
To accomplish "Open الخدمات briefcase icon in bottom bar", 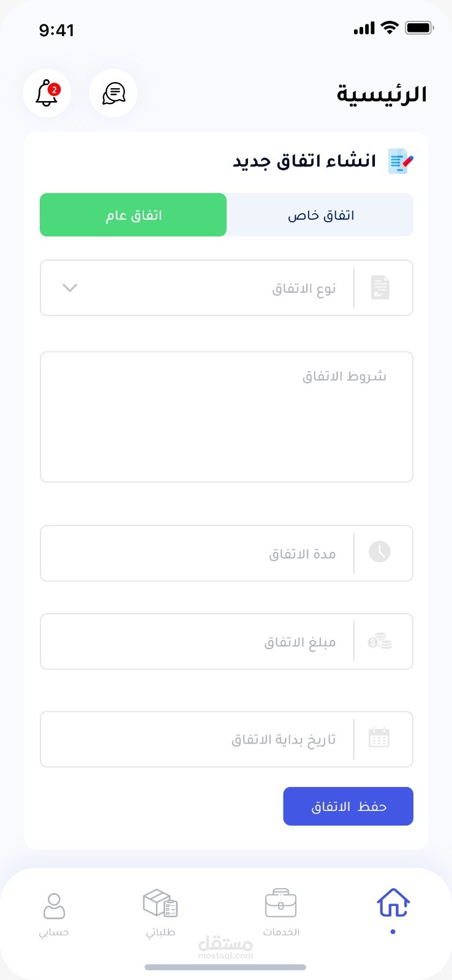I will (281, 904).
